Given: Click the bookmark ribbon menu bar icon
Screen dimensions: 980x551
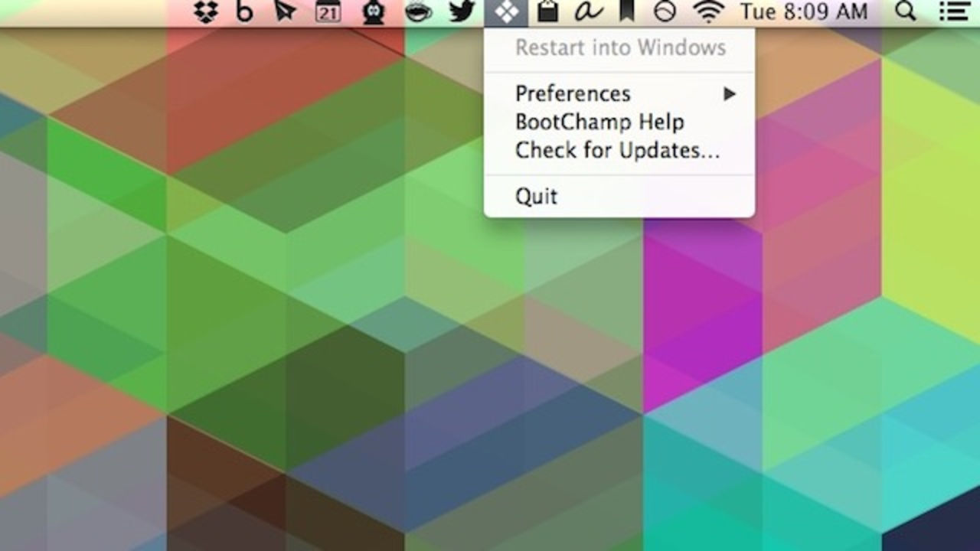Looking at the screenshot, I should coord(625,11).
